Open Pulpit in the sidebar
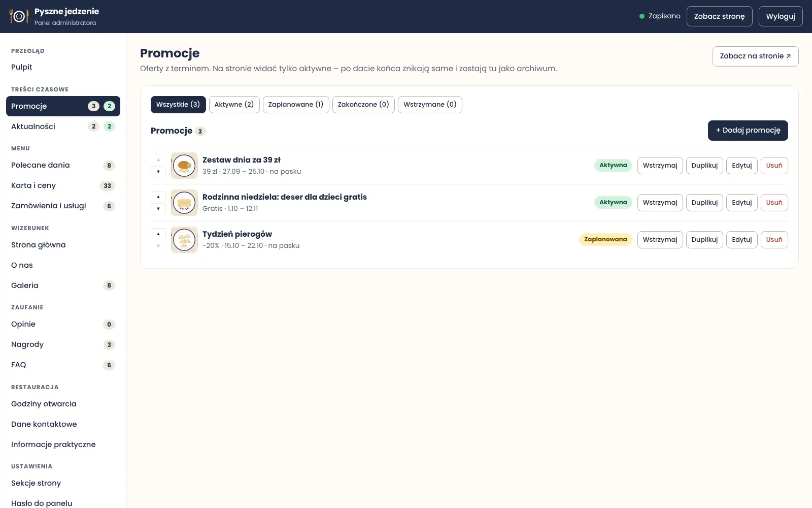The image size is (812, 508). click(63, 67)
